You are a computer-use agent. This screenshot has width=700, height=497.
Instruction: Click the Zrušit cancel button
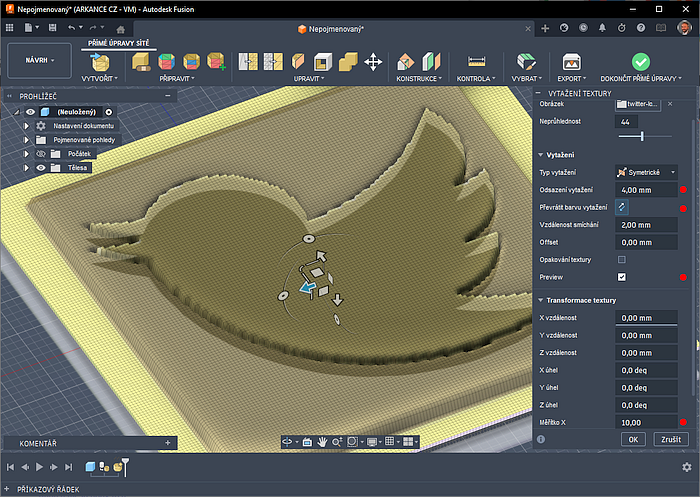671,439
